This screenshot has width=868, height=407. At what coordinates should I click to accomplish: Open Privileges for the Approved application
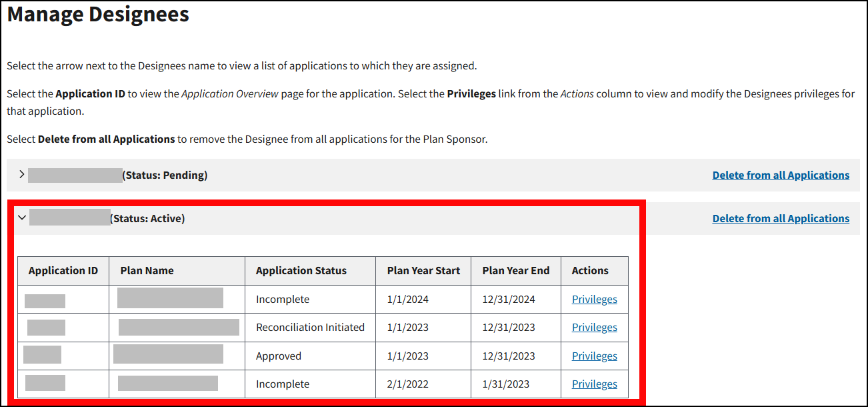(x=594, y=356)
